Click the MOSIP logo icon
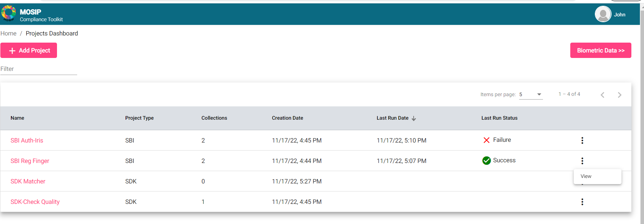The height and width of the screenshot is (224, 644). [x=9, y=13]
